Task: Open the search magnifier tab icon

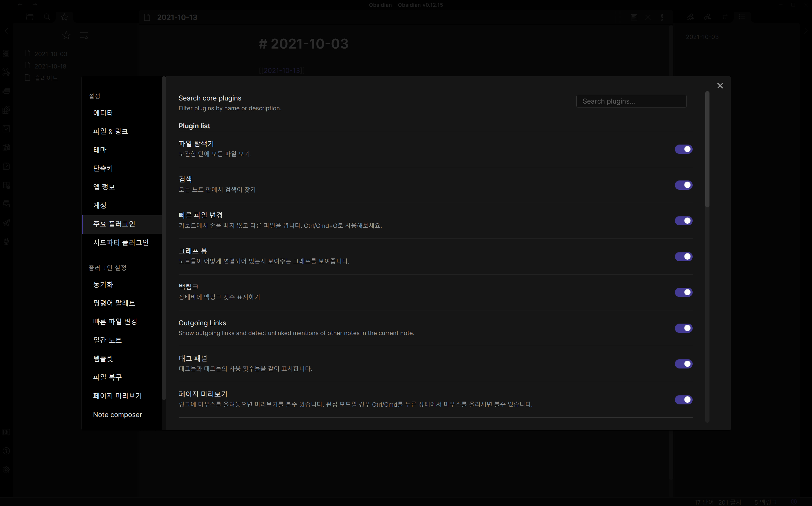Action: click(47, 17)
